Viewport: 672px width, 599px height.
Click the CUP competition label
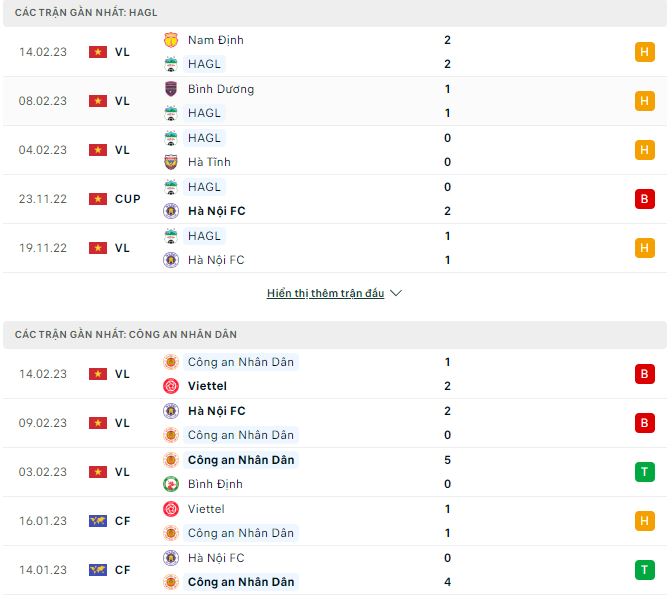click(128, 199)
